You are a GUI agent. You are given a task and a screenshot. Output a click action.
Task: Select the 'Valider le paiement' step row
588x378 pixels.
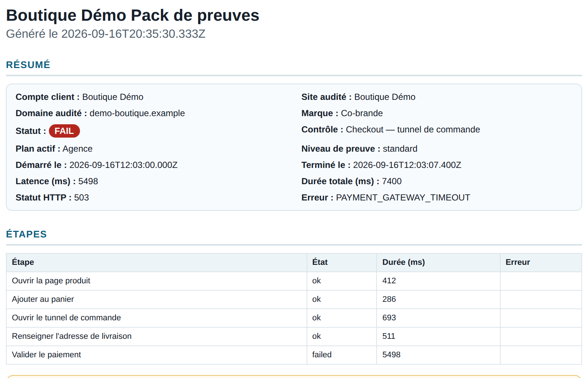coord(294,355)
